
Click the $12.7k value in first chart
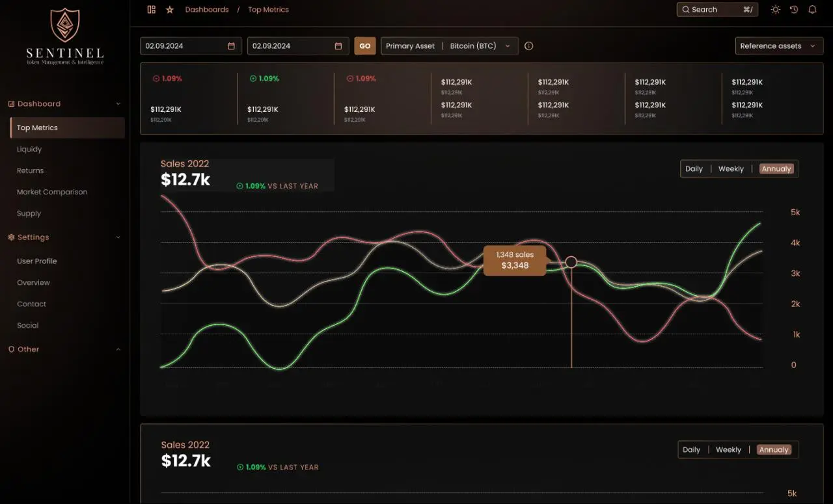(185, 180)
